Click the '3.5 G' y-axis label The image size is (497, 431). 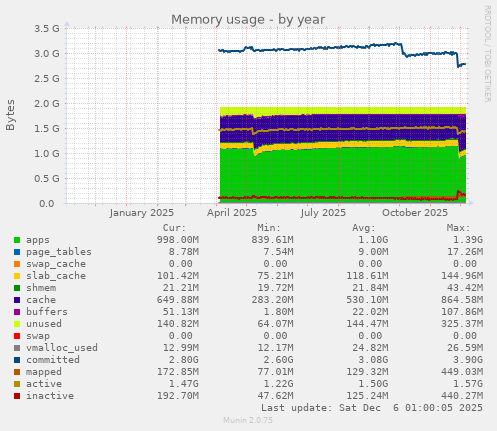(x=47, y=29)
